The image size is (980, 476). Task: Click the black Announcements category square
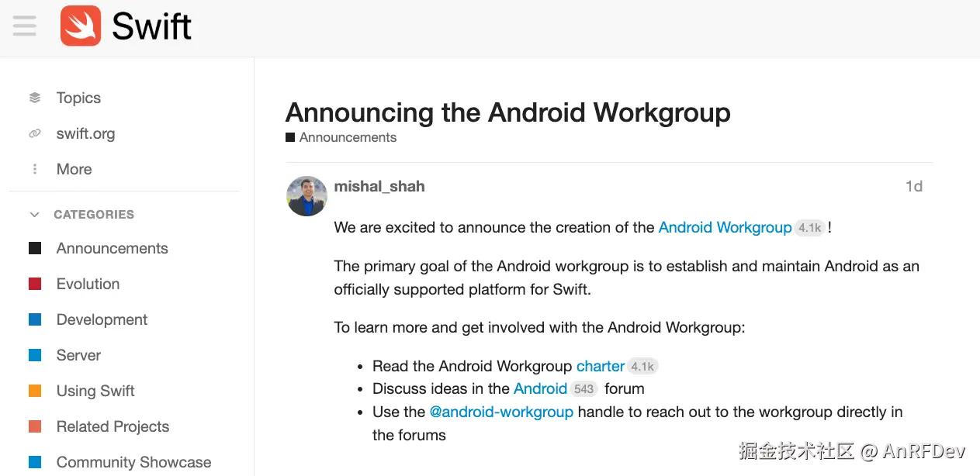[x=35, y=248]
